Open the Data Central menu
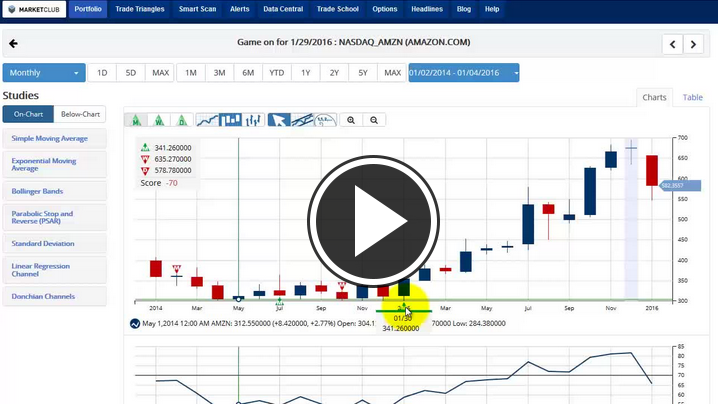The height and width of the screenshot is (404, 718). coord(283,9)
